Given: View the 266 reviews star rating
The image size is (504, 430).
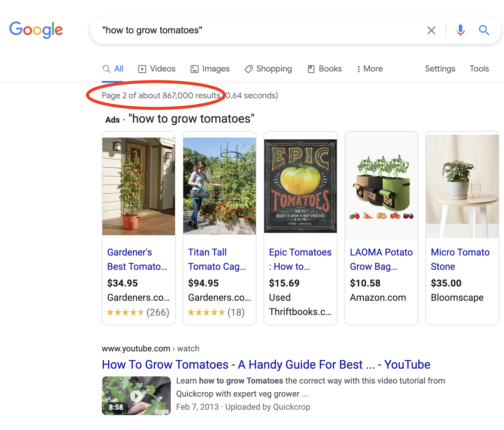Looking at the screenshot, I should [x=138, y=312].
